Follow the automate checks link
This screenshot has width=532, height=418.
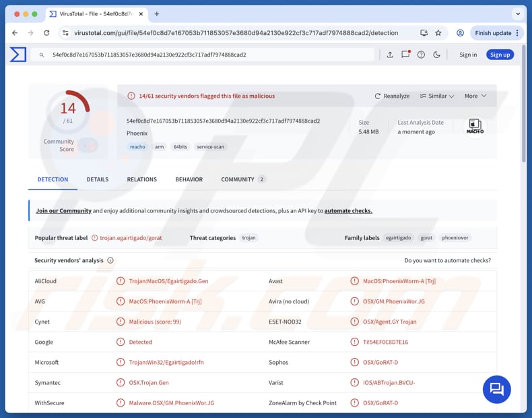[348, 211]
